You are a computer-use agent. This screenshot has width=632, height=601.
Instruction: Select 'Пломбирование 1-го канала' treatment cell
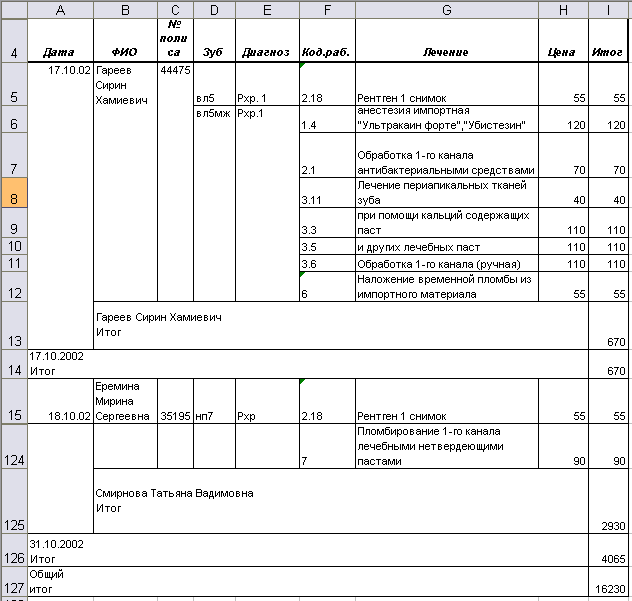tap(447, 446)
